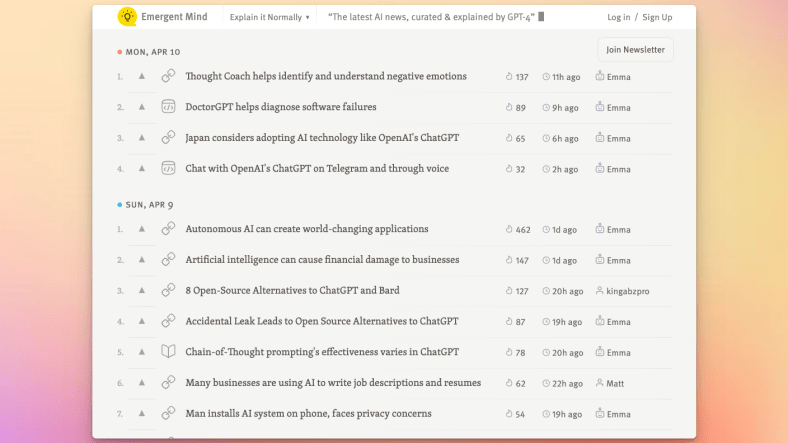Click book icon beside Chain-of-Thought story
Screen dimensions: 788x443
click(168, 352)
